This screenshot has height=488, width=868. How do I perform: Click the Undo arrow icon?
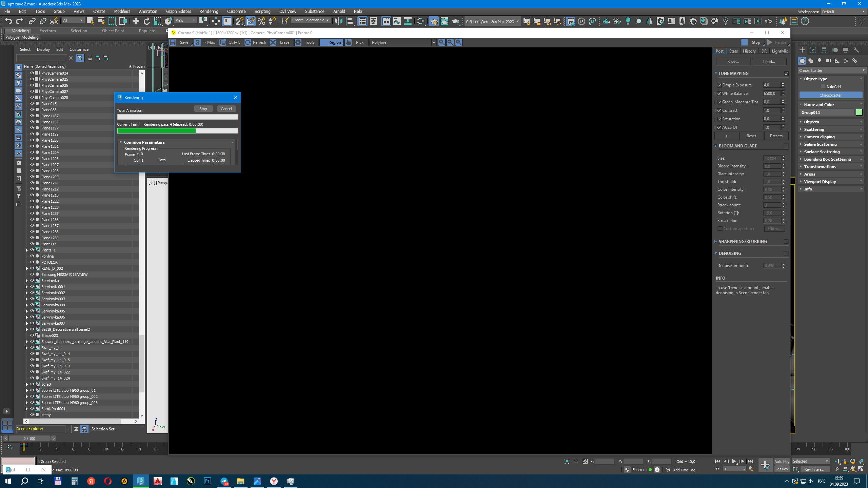pyautogui.click(x=8, y=21)
